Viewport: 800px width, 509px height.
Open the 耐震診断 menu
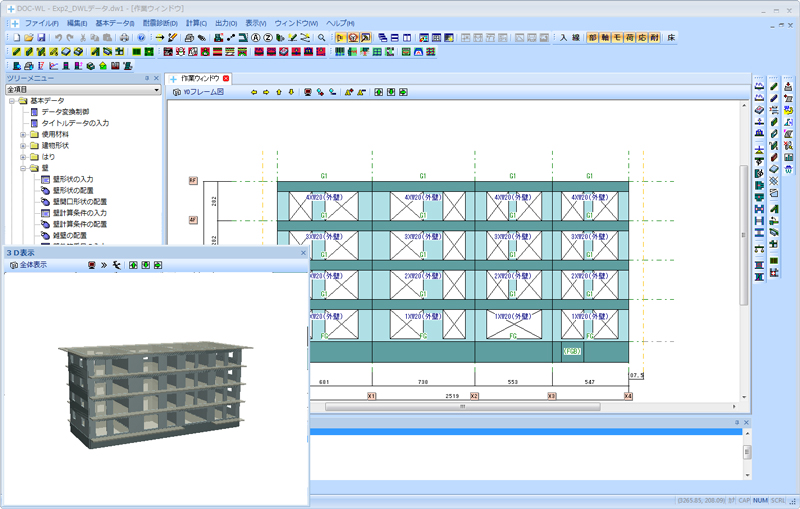(160, 22)
